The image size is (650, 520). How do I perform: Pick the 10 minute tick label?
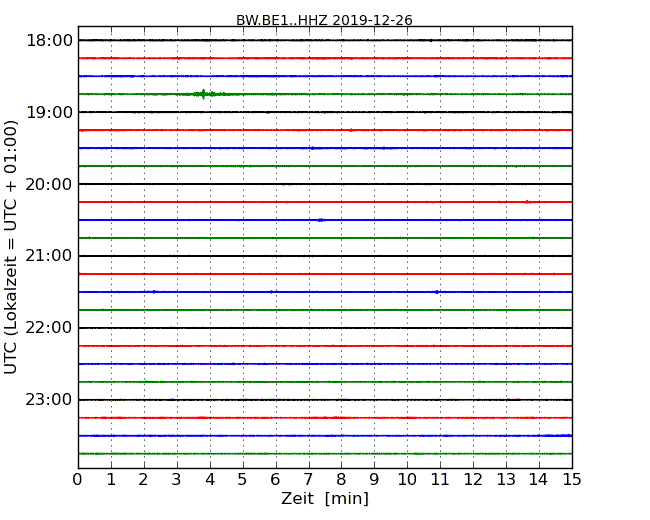point(407,480)
